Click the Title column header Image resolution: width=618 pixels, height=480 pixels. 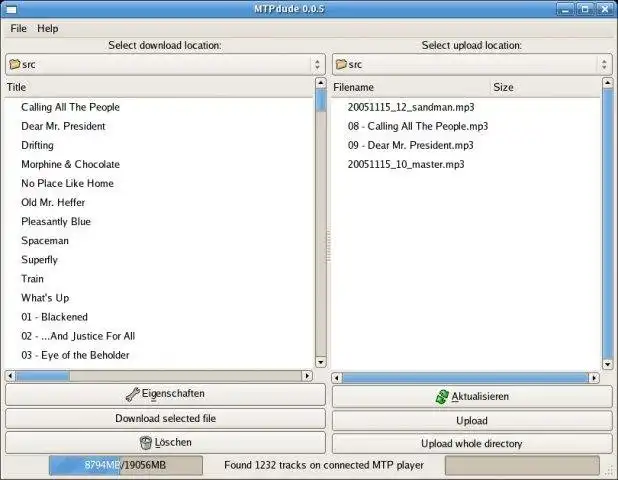159,87
